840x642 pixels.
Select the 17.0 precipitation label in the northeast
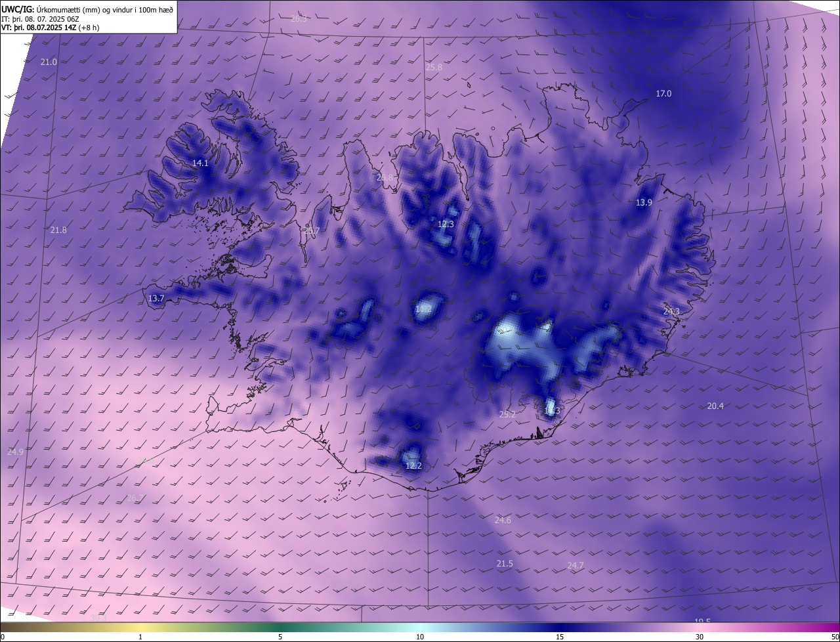point(663,94)
